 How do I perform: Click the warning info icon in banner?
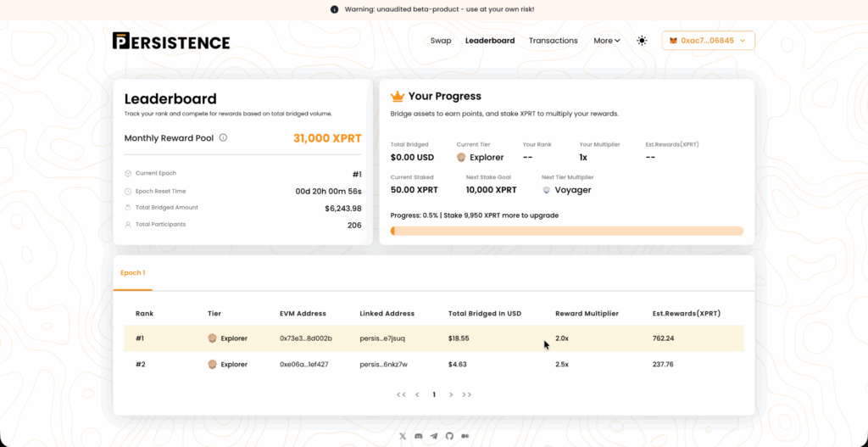coord(335,9)
